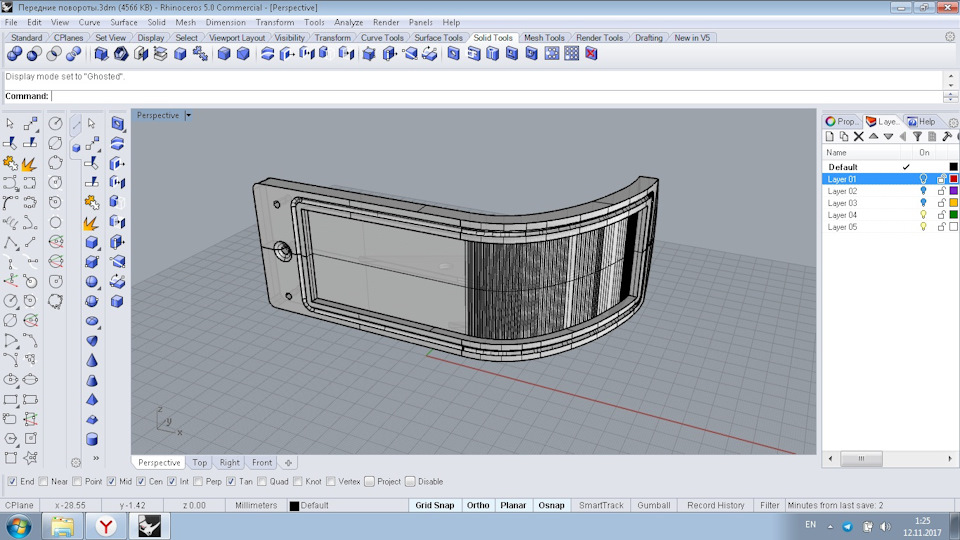Click the New Sublayer icon in Layers panel
The image size is (960, 540).
pyautogui.click(x=844, y=137)
